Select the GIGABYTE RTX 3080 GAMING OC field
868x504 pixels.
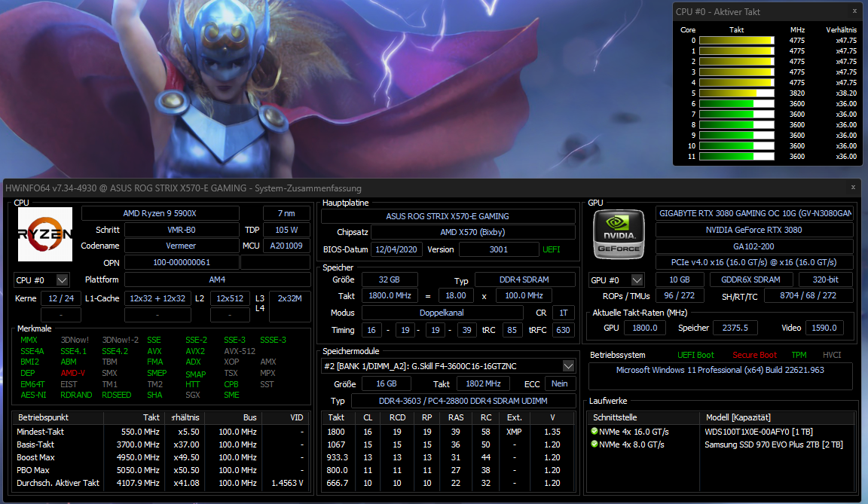[754, 213]
